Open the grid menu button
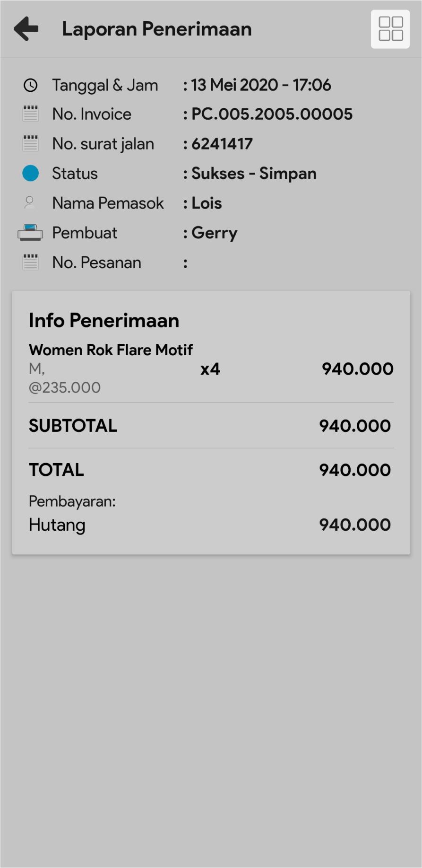Viewport: 422px width, 868px height. click(390, 29)
